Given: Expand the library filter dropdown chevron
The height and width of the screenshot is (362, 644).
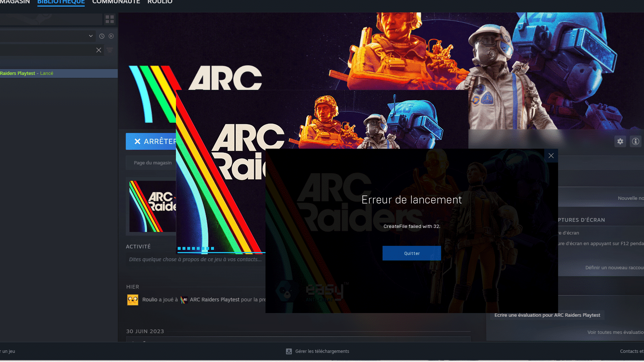Looking at the screenshot, I should (91, 36).
